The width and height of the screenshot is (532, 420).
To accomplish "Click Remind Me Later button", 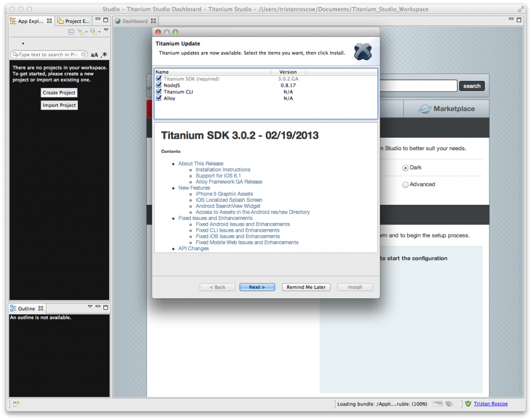I will tap(306, 287).
